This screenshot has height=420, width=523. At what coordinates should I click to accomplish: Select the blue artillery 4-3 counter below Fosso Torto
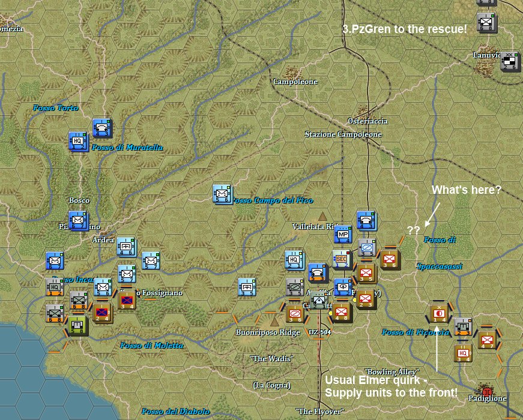102,128
